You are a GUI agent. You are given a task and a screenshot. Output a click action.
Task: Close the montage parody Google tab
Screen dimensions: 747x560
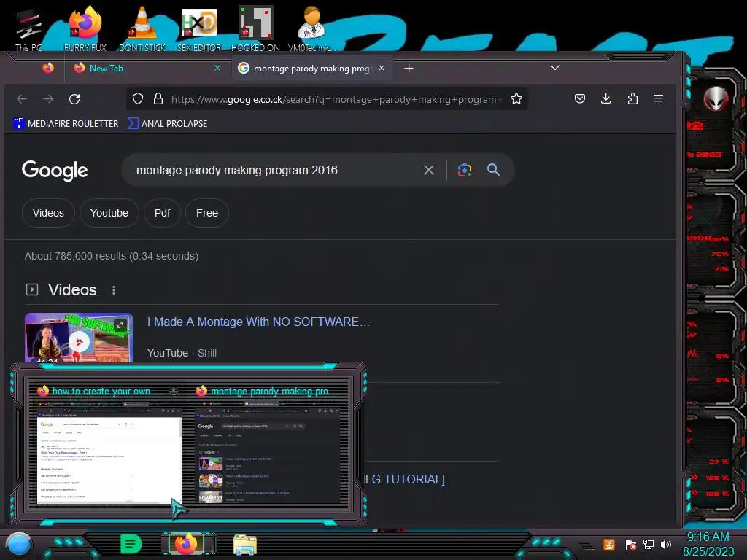[382, 68]
